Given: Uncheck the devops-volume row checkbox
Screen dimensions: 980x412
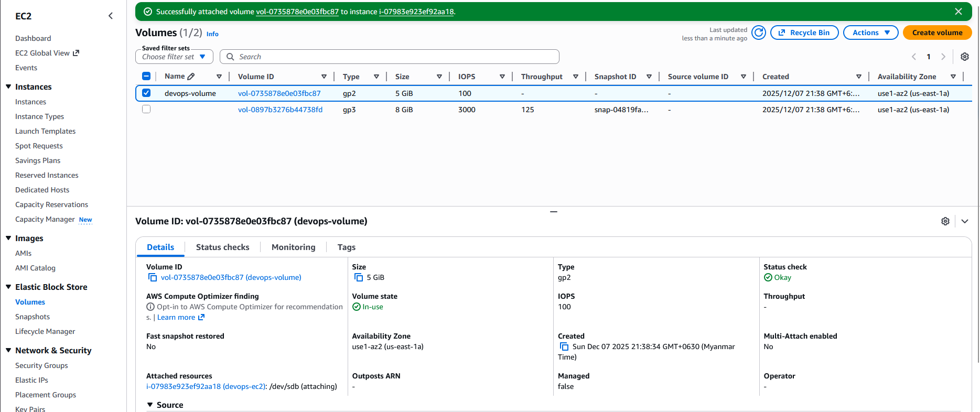Looking at the screenshot, I should [146, 93].
